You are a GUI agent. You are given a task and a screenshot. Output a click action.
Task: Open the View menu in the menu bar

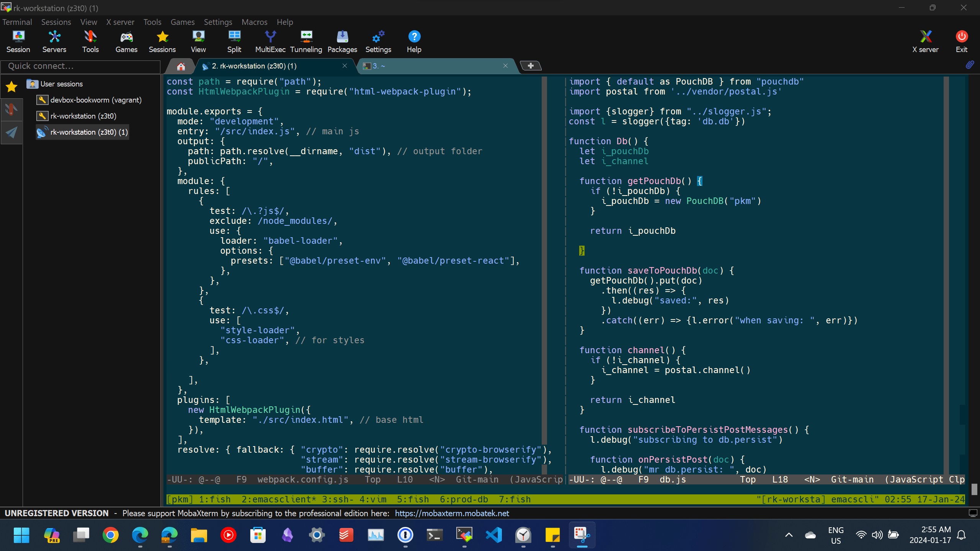pyautogui.click(x=89, y=22)
